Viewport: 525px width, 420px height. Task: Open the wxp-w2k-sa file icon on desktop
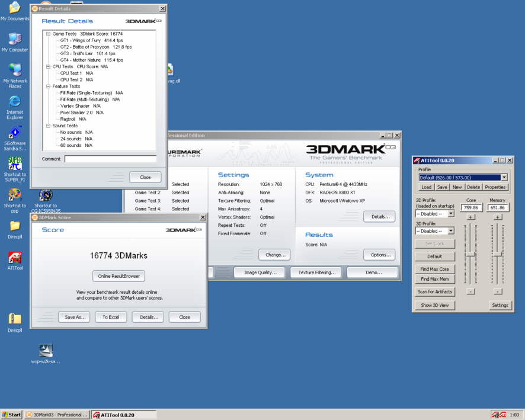tap(46, 351)
